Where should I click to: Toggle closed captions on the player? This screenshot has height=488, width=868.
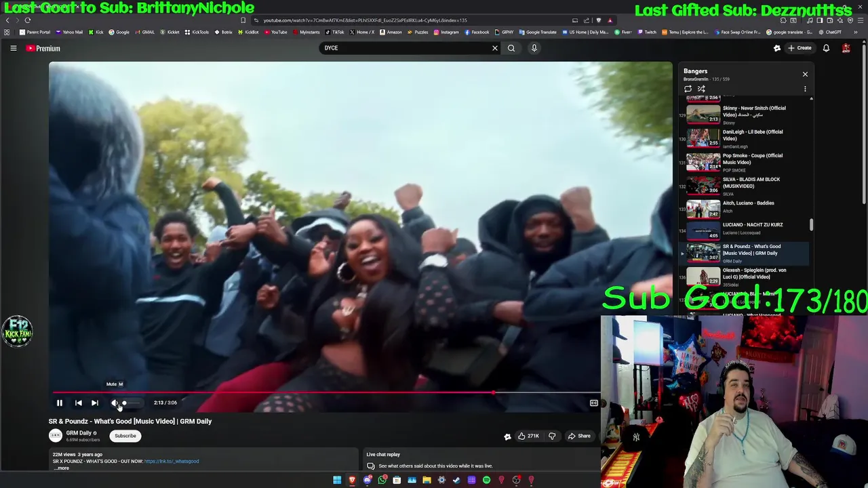click(593, 403)
